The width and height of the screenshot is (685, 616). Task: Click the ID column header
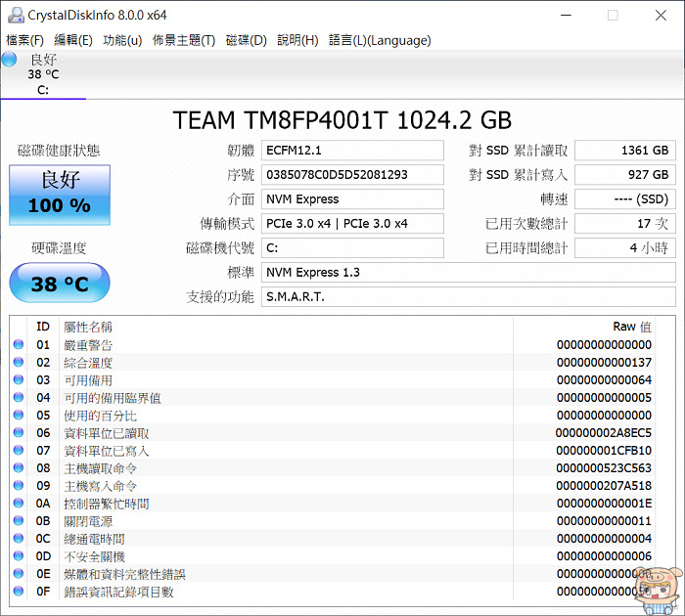[43, 327]
